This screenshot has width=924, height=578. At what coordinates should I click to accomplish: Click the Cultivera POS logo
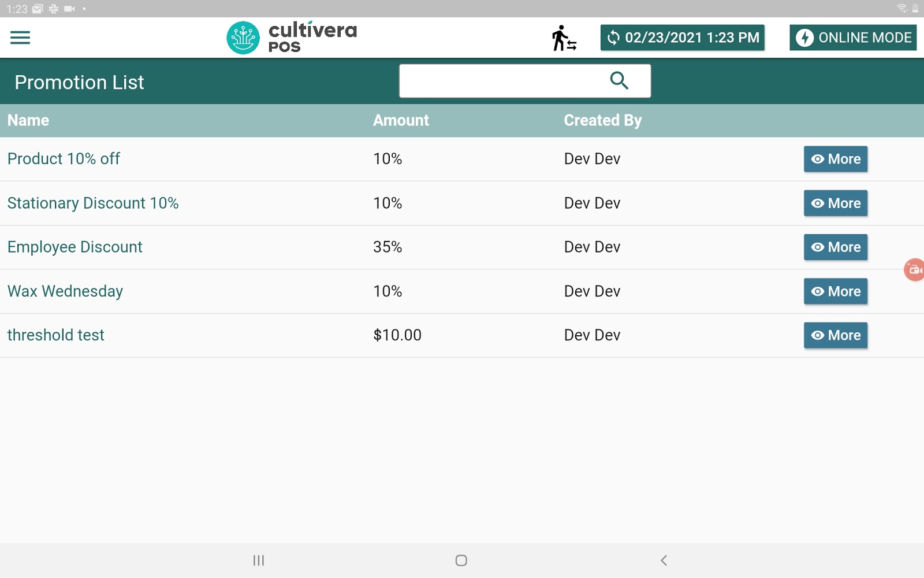pyautogui.click(x=292, y=38)
